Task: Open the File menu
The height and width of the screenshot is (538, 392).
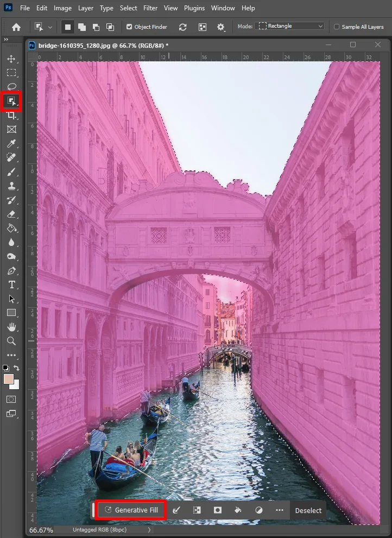Action: [x=25, y=8]
